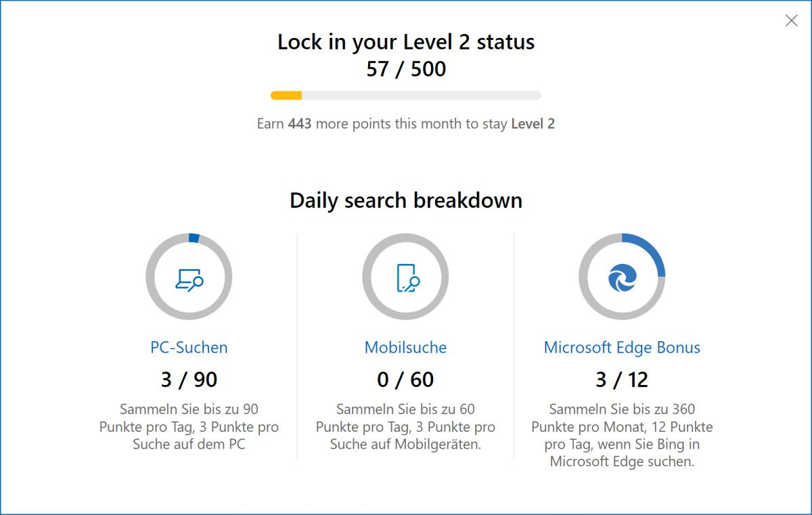Screen dimensions: 812x515
Task: Click the PC search laptop magnifier icon
Action: (189, 277)
